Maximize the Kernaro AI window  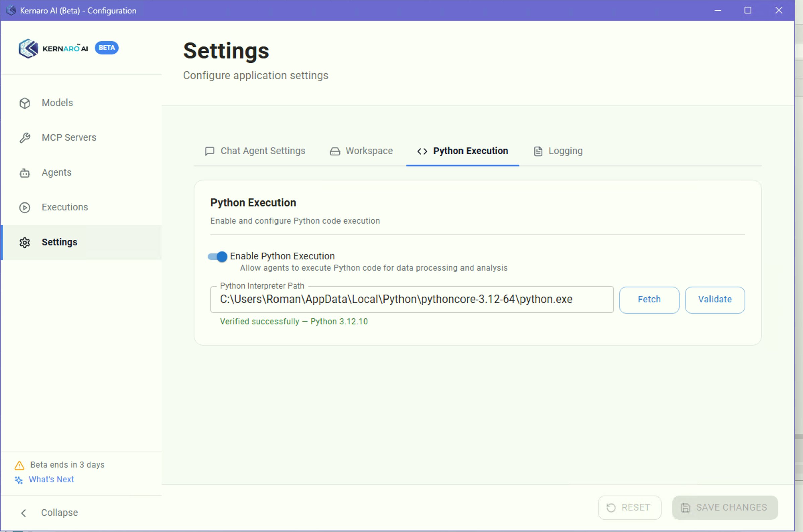(748, 10)
